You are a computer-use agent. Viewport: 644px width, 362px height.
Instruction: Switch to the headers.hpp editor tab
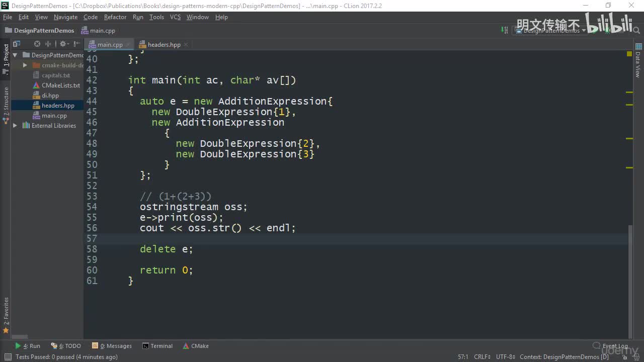[164, 45]
